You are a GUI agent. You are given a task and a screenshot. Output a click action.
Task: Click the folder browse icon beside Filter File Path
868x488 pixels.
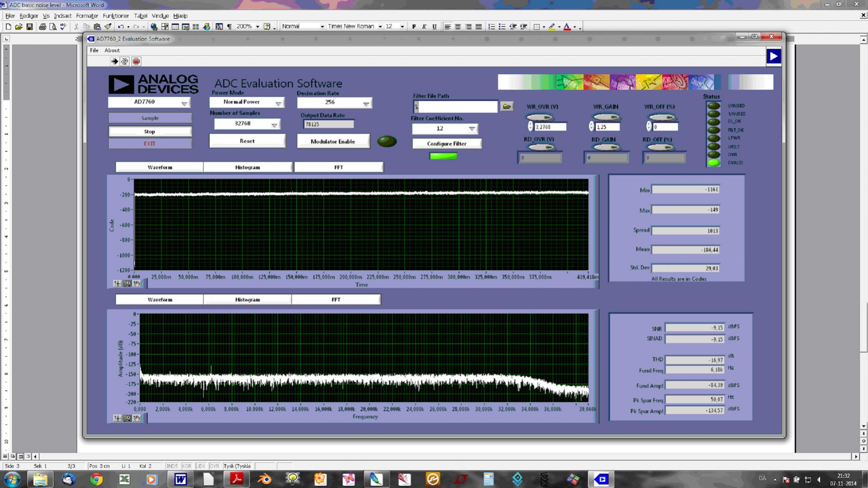coord(507,106)
